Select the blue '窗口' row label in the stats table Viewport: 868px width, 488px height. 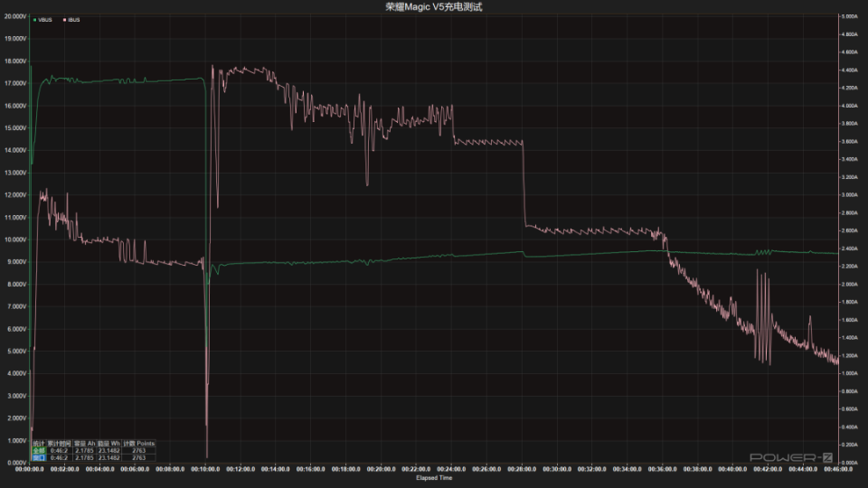[x=39, y=458]
